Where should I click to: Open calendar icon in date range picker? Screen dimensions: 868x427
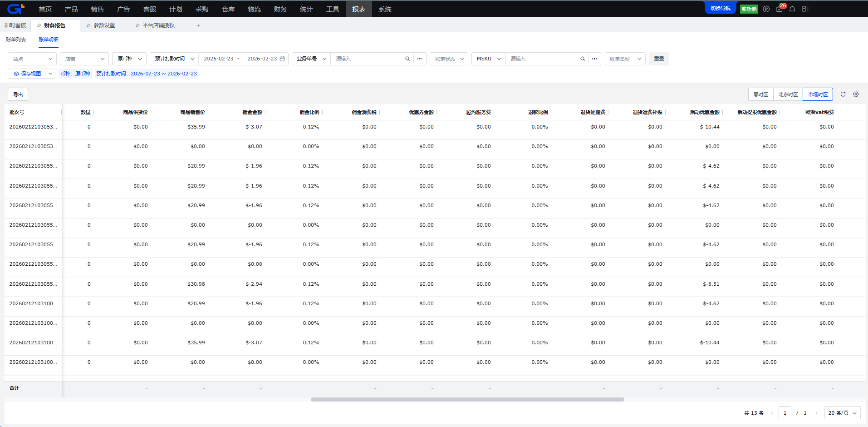pos(282,59)
